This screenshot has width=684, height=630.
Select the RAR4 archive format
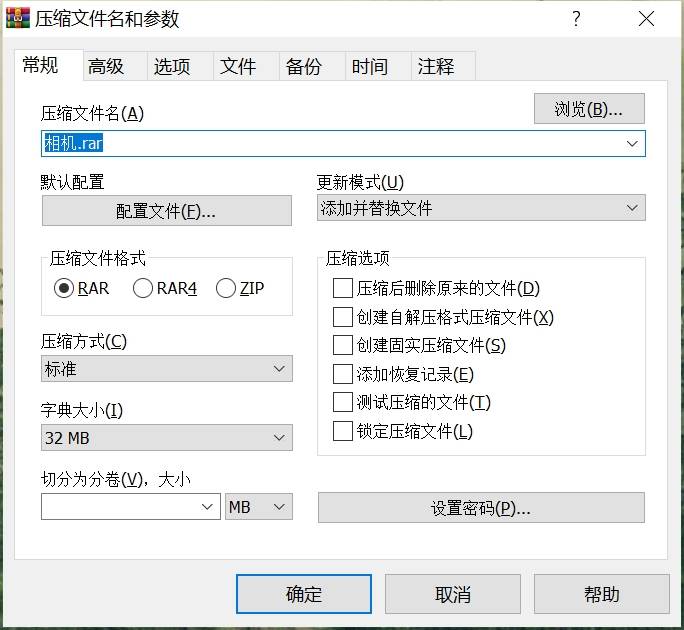143,288
